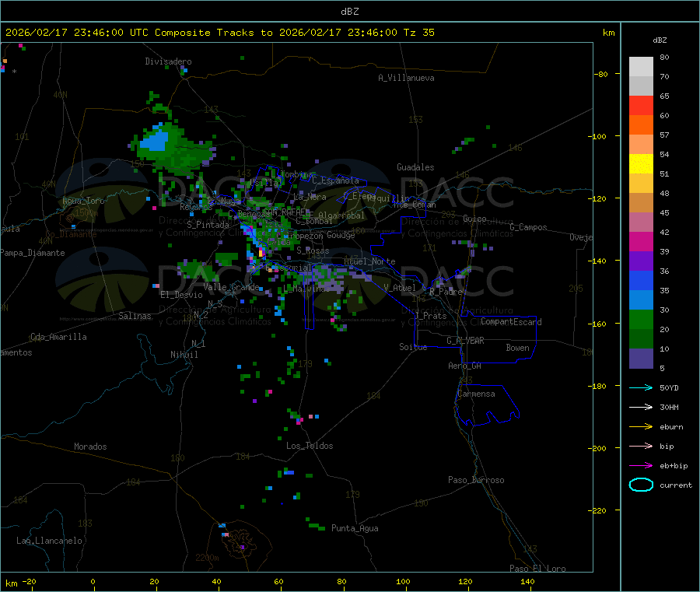
Task: Click the magenta 42 dBZ legend swatch
Action: [641, 241]
